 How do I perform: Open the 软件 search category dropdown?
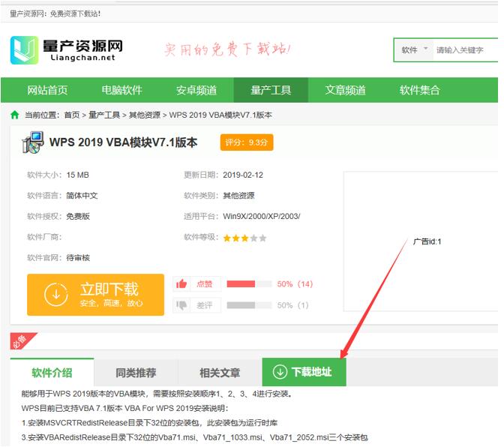pyautogui.click(x=414, y=49)
